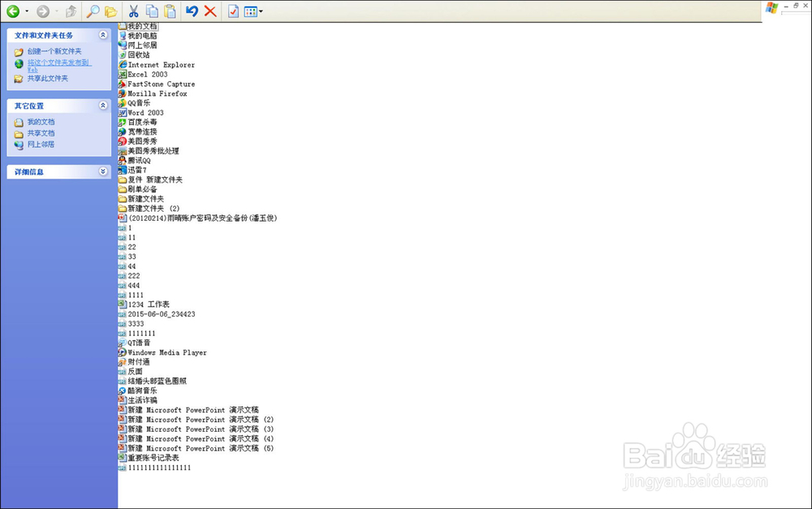Click the 将这个文件夹发布到 Web link
This screenshot has height=509, width=812.
[59, 66]
